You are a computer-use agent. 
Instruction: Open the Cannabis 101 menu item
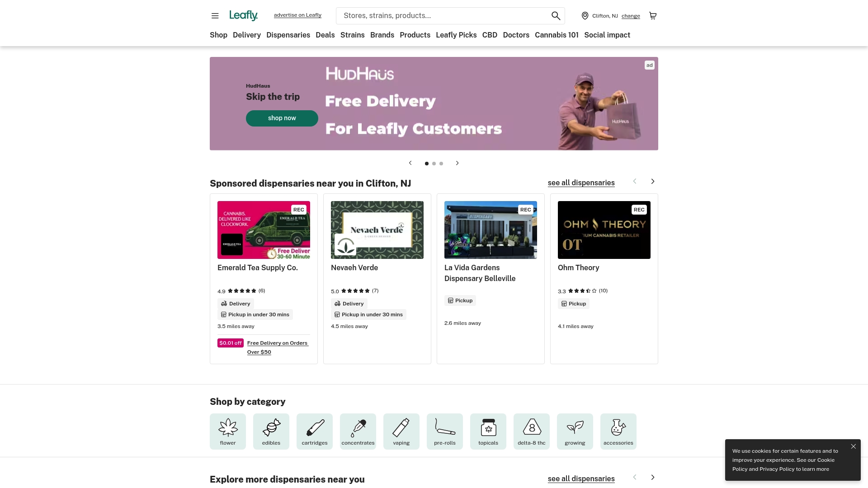(x=557, y=35)
